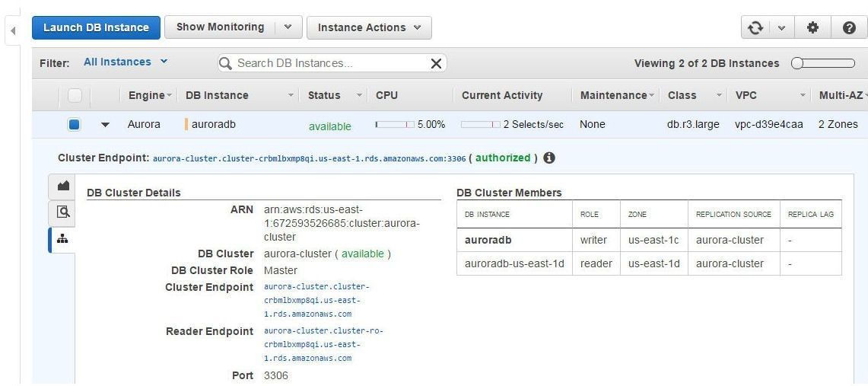Image resolution: width=868 pixels, height=386 pixels.
Task: Click the Viewing 2 of 2 DB Instances text
Action: click(707, 64)
